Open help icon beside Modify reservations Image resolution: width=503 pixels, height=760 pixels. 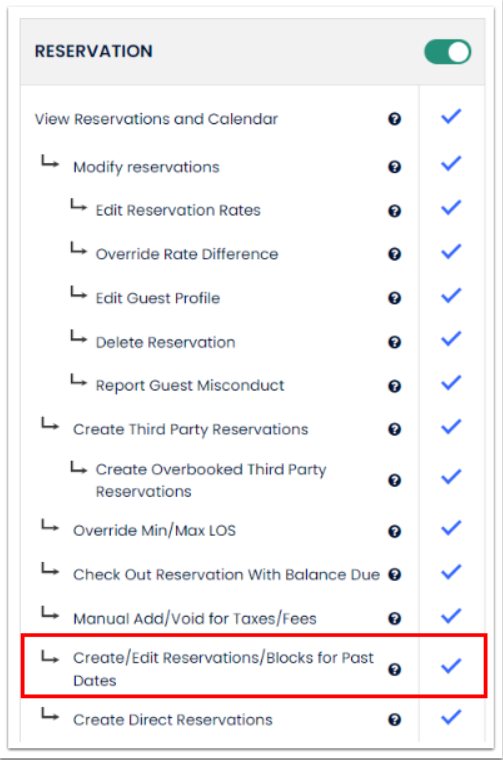pyautogui.click(x=394, y=167)
